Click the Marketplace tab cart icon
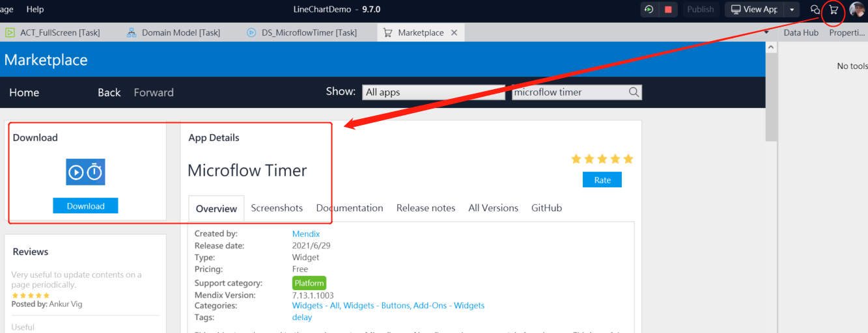Screen dimensions: 868x333 (387, 33)
